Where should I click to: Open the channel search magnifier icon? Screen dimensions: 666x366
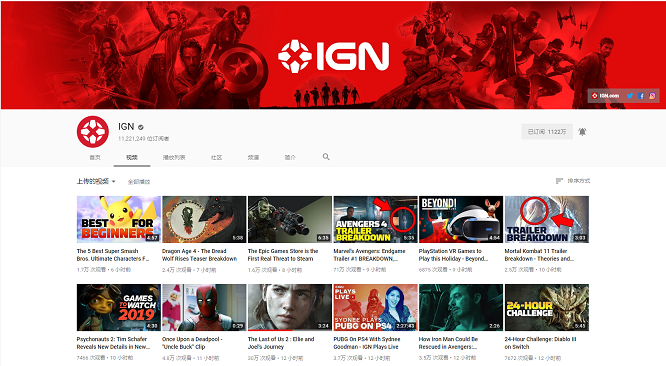point(326,157)
